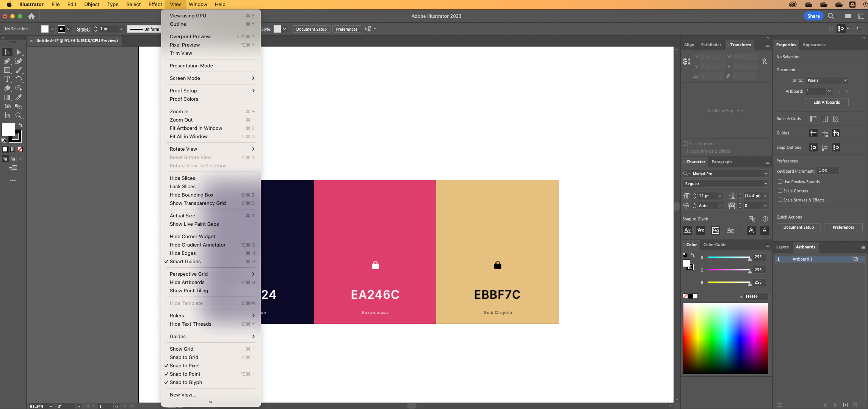Image resolution: width=868 pixels, height=409 pixels.
Task: Expand the Rulers submenu
Action: [x=212, y=315]
